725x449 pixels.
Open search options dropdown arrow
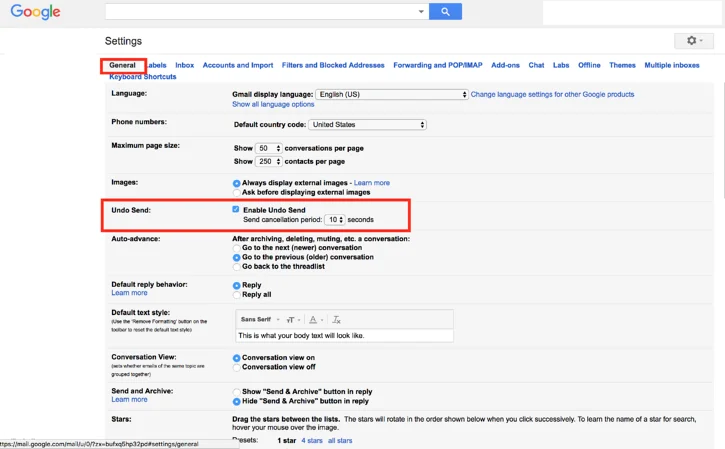[421, 12]
